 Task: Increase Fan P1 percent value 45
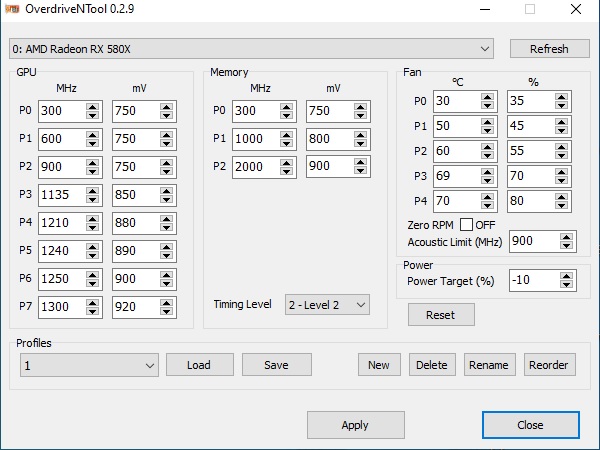[x=561, y=122]
